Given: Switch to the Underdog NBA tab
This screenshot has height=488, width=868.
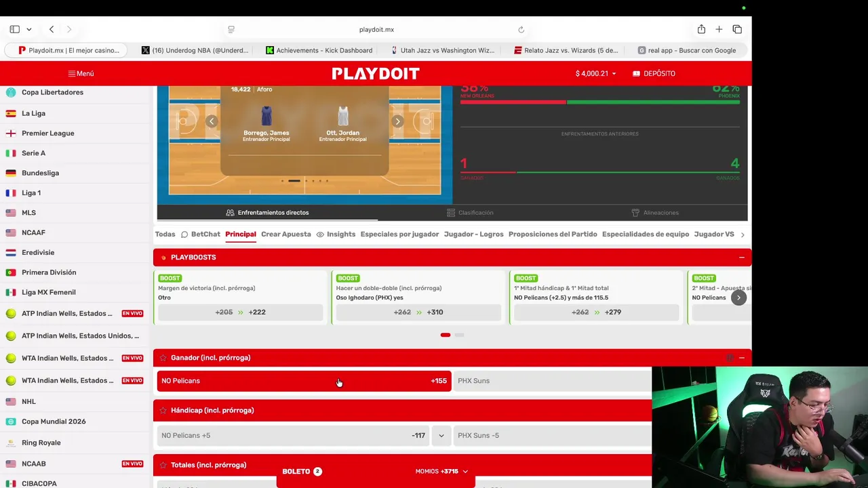Looking at the screenshot, I should 195,50.
